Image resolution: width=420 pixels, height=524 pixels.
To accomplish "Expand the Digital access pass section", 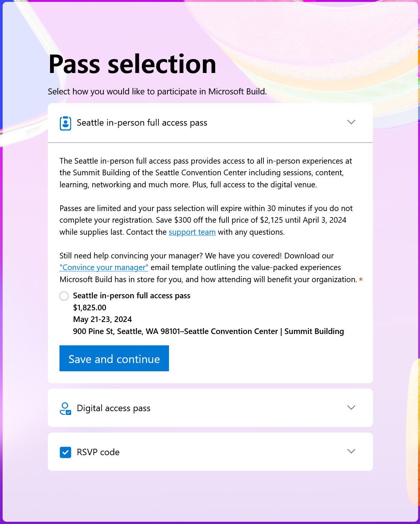I will click(352, 407).
